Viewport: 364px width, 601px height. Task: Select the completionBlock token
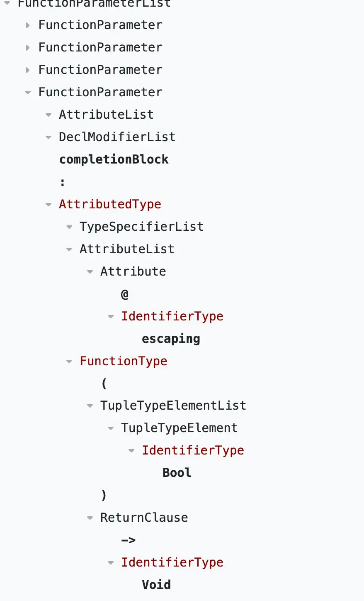tap(114, 159)
